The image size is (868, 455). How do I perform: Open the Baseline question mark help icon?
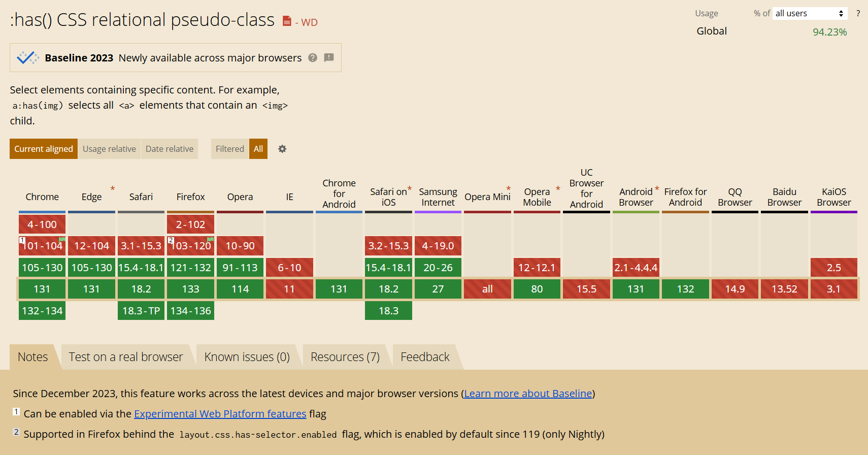coord(312,58)
